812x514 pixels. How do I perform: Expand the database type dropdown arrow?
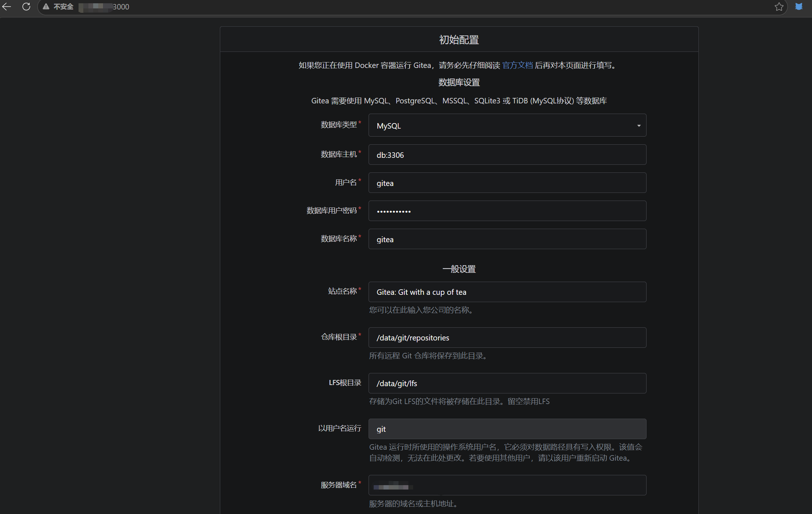coord(639,126)
